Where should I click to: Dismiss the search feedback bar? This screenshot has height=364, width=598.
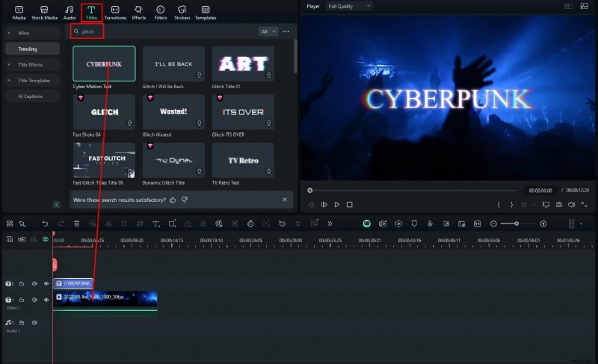[x=285, y=200]
